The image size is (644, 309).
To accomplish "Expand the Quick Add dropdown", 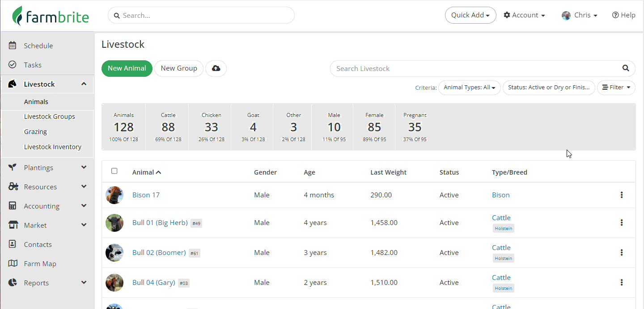I will click(470, 15).
